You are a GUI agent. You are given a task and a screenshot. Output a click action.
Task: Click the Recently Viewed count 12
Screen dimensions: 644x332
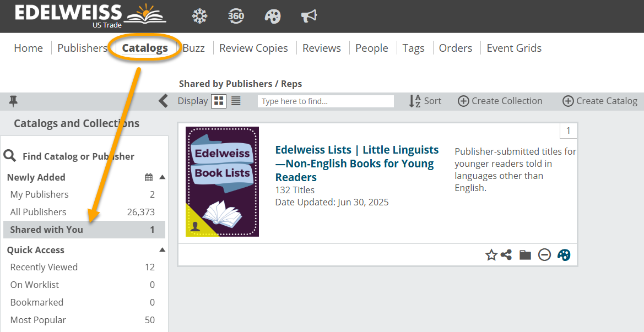coord(150,267)
